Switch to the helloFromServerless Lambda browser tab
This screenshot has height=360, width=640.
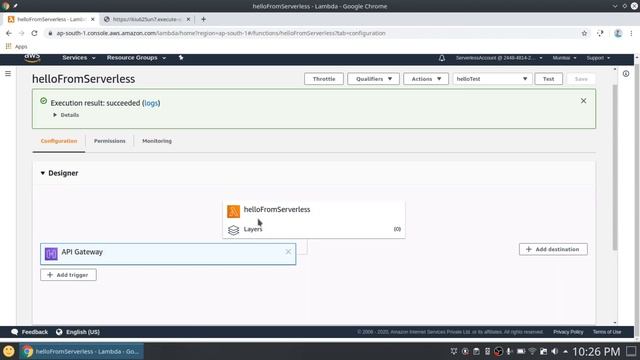pyautogui.click(x=51, y=19)
